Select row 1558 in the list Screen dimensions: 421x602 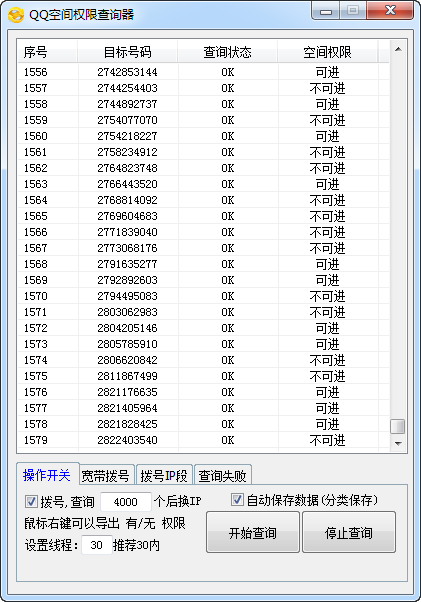(x=203, y=104)
